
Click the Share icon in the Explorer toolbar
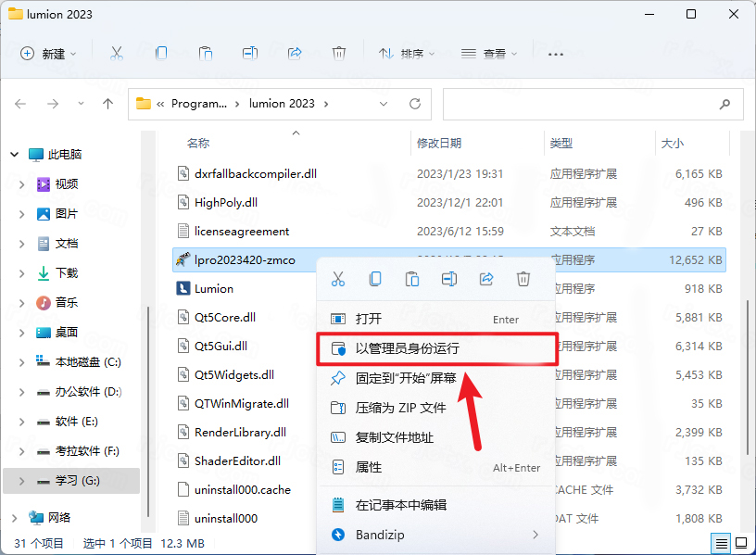click(294, 53)
